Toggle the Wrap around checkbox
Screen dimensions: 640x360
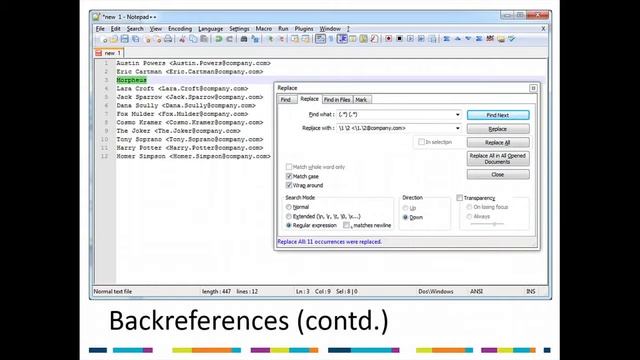point(289,185)
